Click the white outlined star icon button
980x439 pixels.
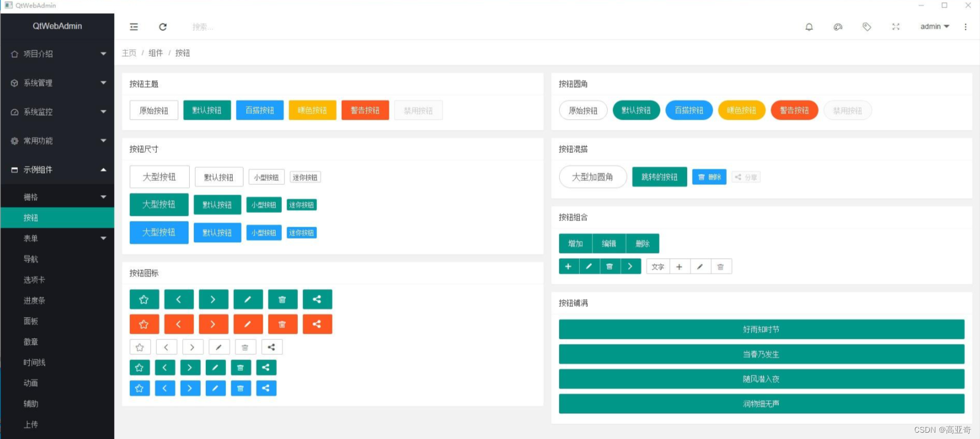[x=140, y=347]
